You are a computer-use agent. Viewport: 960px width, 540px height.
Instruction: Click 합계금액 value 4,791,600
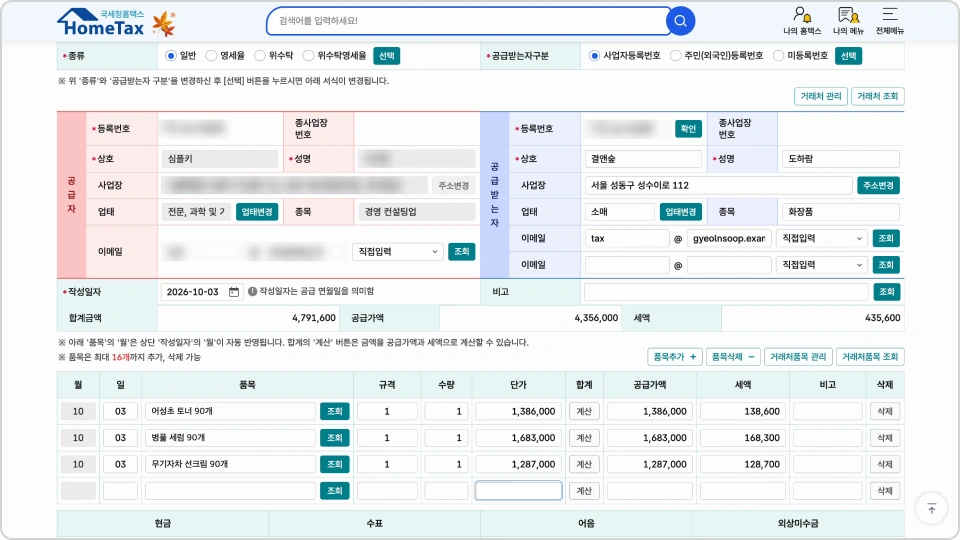point(313,318)
